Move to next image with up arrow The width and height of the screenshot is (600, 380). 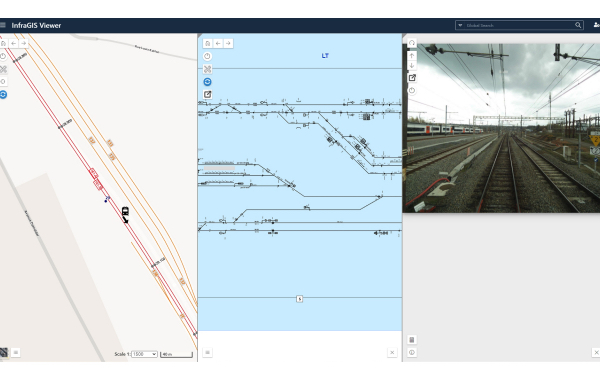[412, 55]
